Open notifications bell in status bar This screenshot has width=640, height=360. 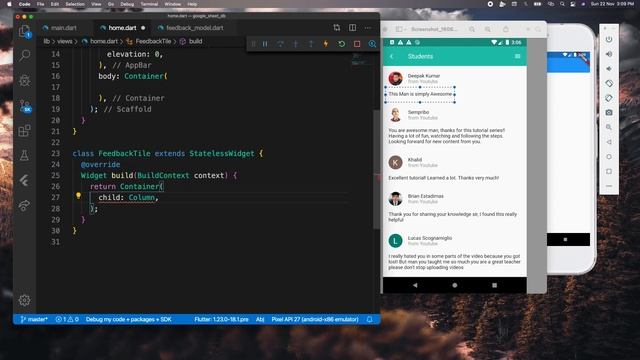click(369, 319)
